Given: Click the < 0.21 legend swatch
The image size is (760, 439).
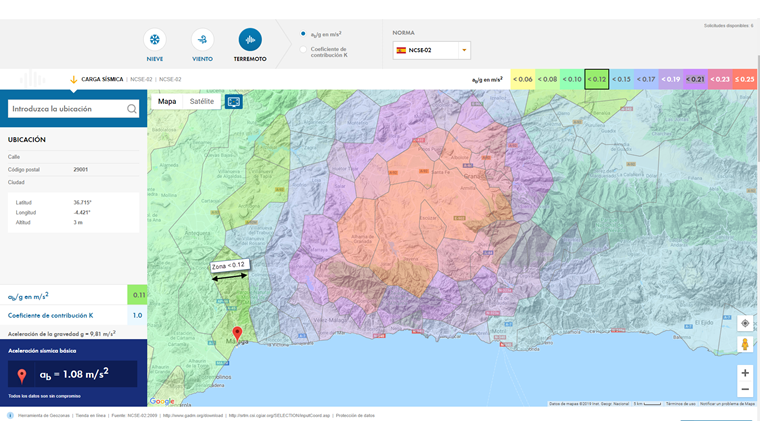Looking at the screenshot, I should pos(696,79).
